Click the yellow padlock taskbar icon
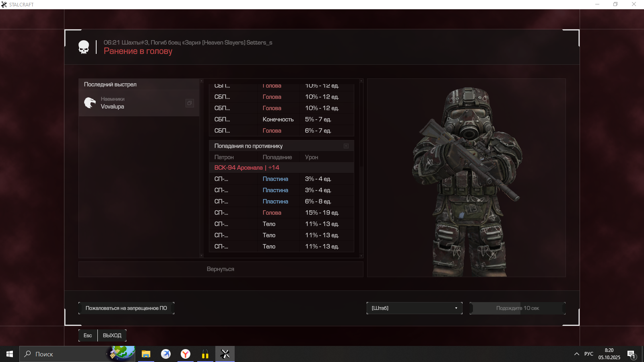644x362 pixels. [x=205, y=354]
